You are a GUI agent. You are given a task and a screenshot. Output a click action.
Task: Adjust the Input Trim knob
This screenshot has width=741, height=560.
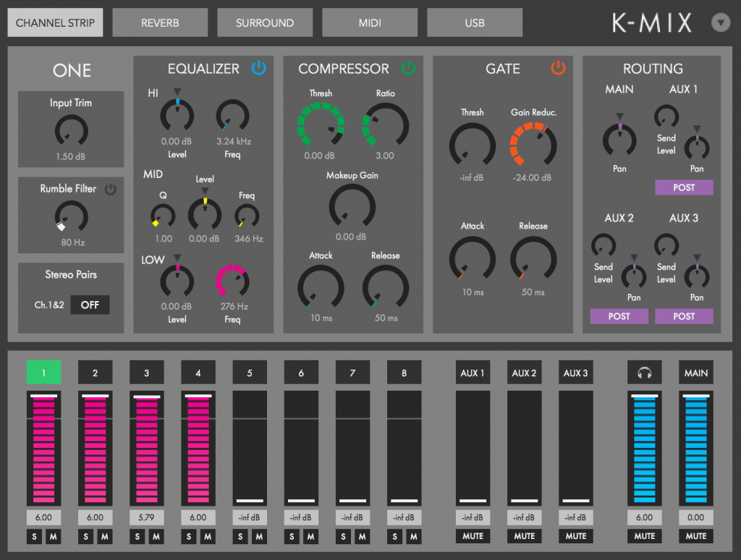(70, 132)
